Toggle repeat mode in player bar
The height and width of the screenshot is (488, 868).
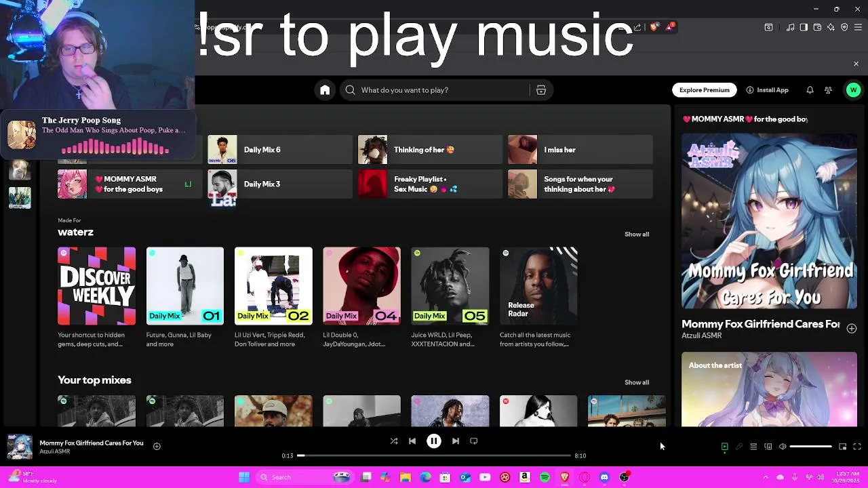pos(474,441)
